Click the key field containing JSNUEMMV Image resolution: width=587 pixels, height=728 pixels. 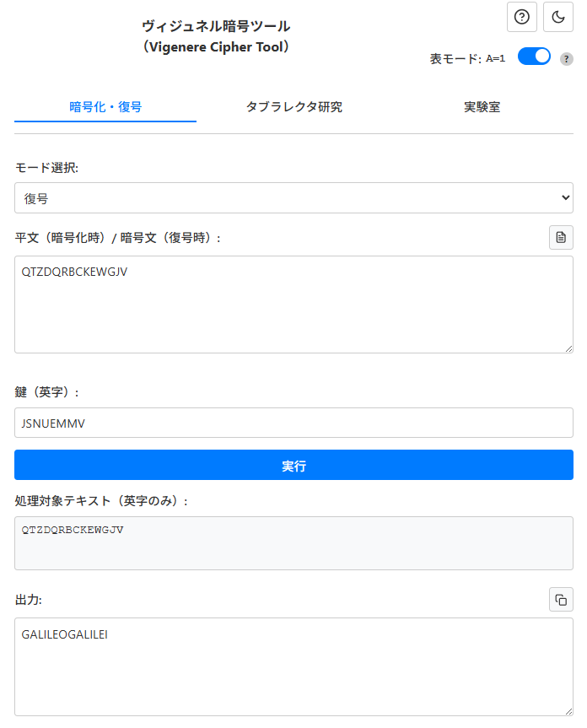pos(293,423)
